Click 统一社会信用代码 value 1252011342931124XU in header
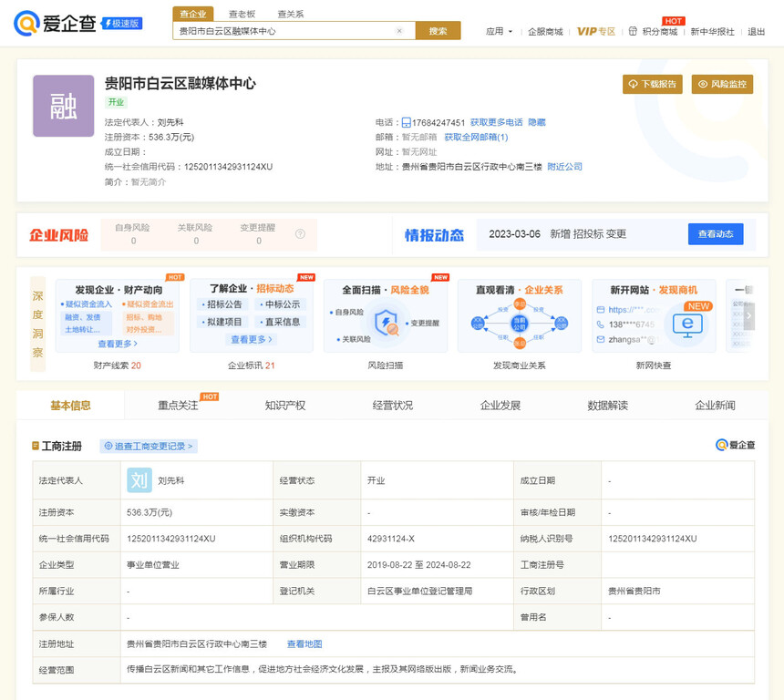Viewport: 784px width, 700px height. [229, 167]
